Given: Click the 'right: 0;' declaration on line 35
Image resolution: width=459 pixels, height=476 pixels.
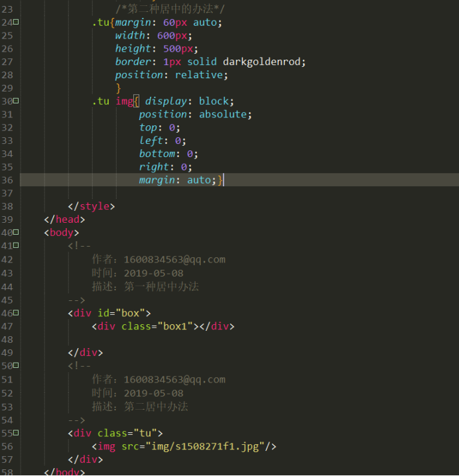Looking at the screenshot, I should point(166,167).
